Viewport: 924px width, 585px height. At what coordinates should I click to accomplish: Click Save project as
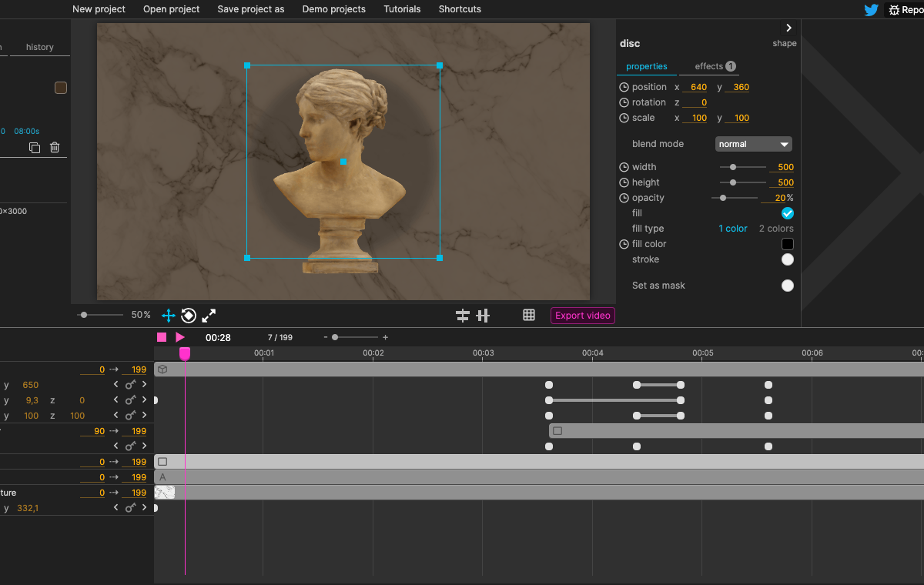pos(250,9)
